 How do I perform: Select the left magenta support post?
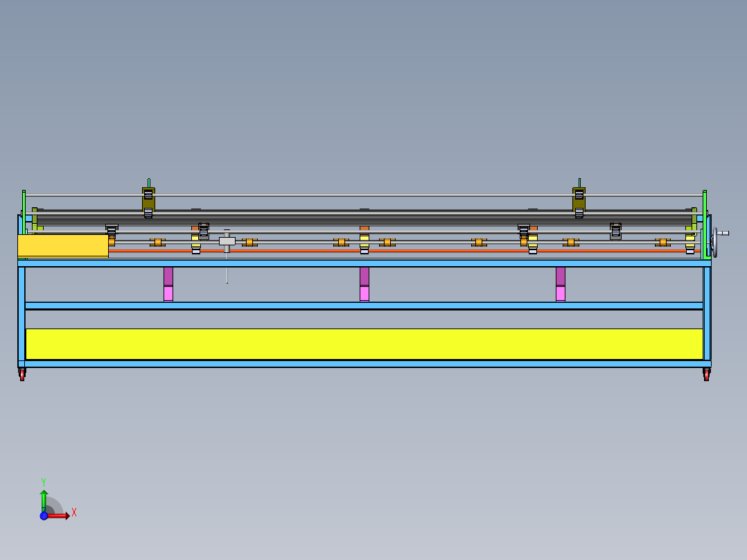click(168, 285)
